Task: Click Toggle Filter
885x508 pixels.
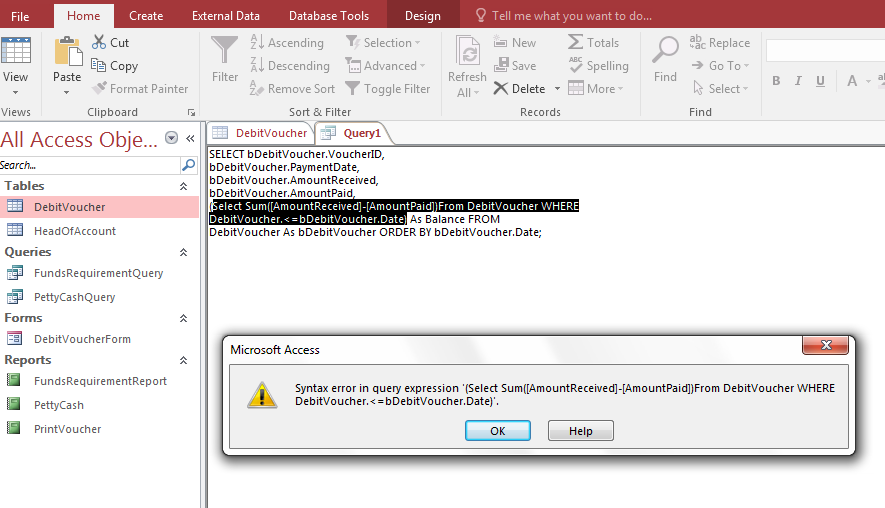Action: click(x=388, y=89)
